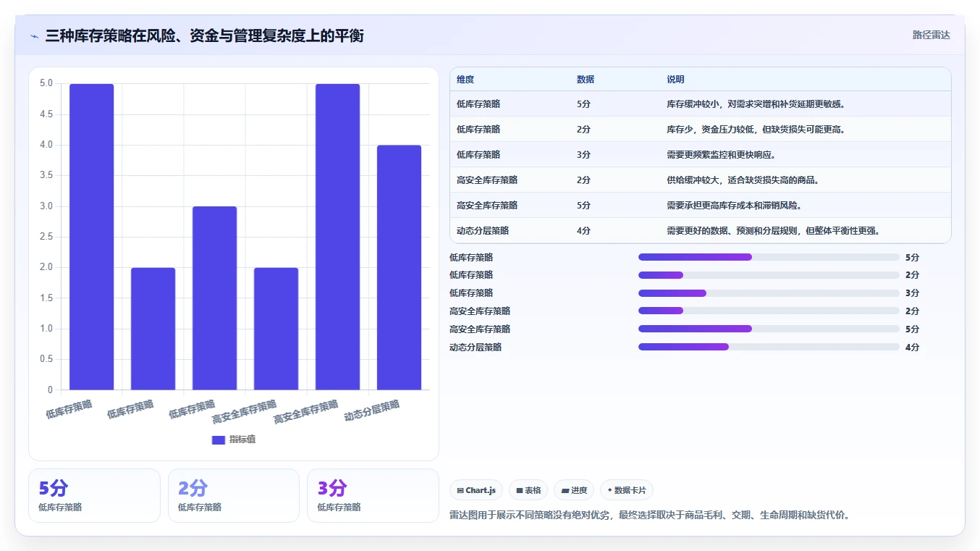Click the 动态分层策略 chart bar at 4.0

399,267
